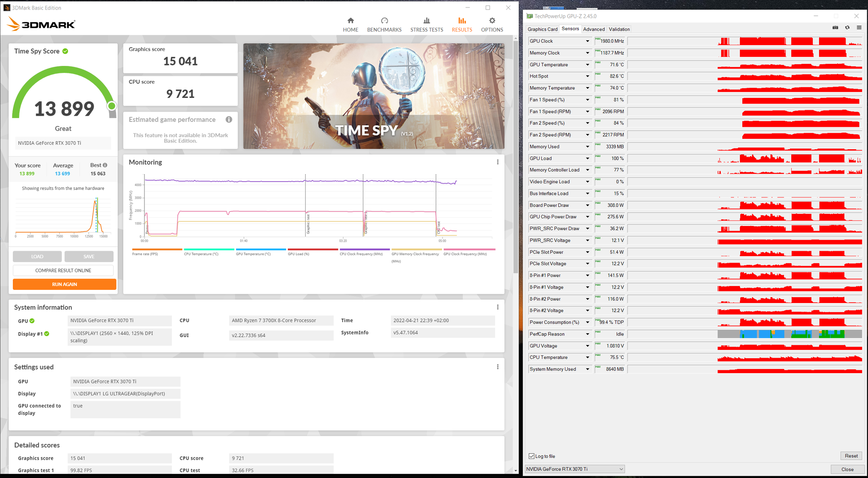
Task: Toggle the Log to file checkbox
Action: [532, 456]
